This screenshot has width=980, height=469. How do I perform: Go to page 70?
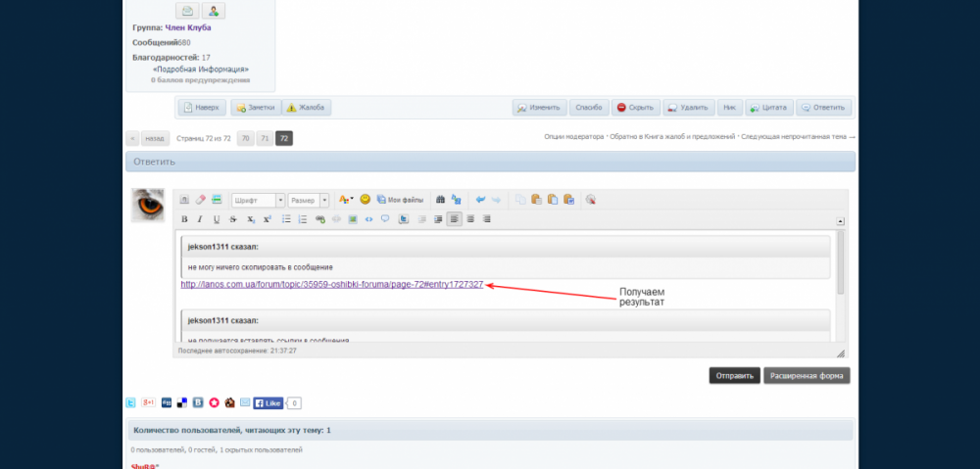246,139
